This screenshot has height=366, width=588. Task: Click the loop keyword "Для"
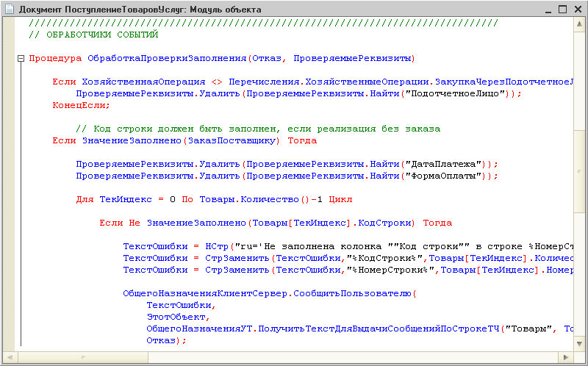pos(85,199)
